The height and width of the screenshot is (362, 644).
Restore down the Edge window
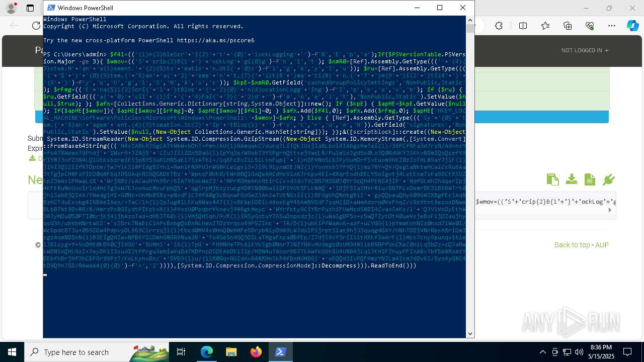[609, 8]
